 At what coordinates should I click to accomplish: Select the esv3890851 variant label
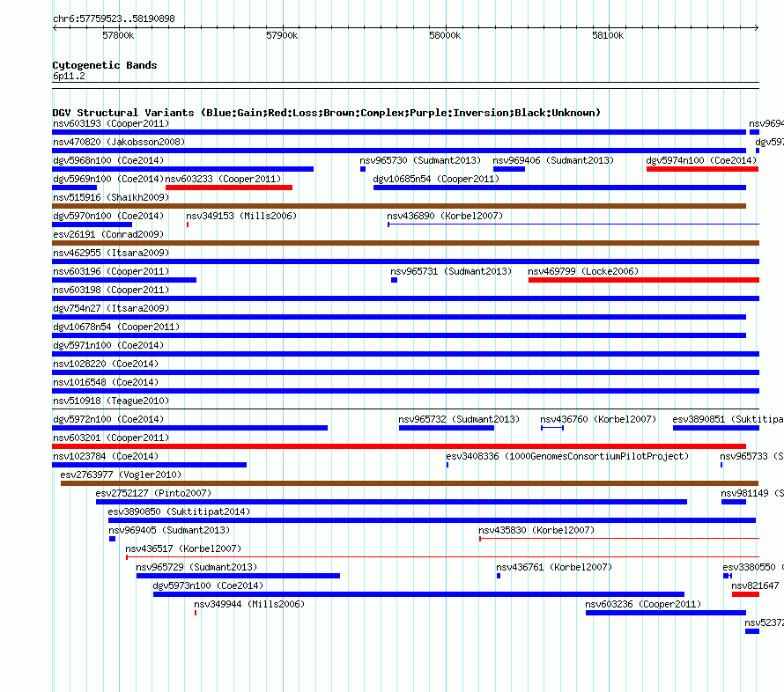tap(728, 419)
